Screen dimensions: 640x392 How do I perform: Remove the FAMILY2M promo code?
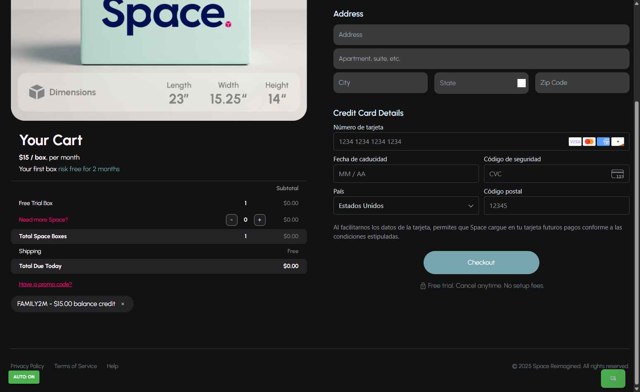[x=122, y=304]
